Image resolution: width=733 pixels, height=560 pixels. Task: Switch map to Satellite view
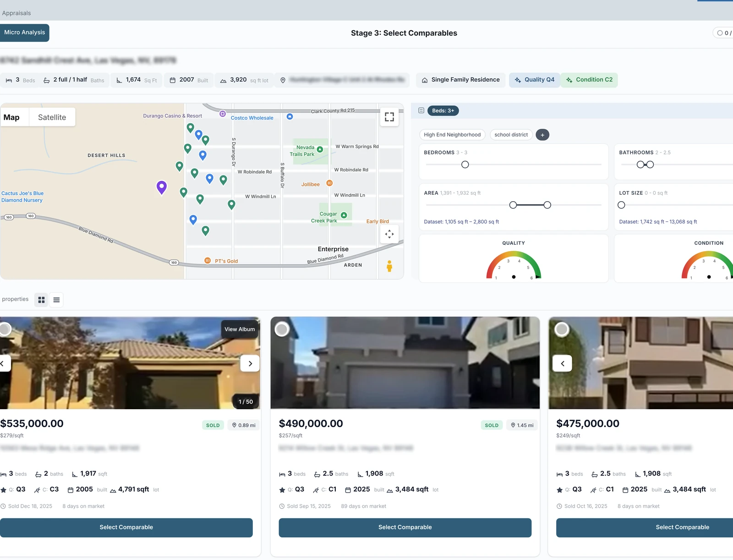tap(52, 117)
